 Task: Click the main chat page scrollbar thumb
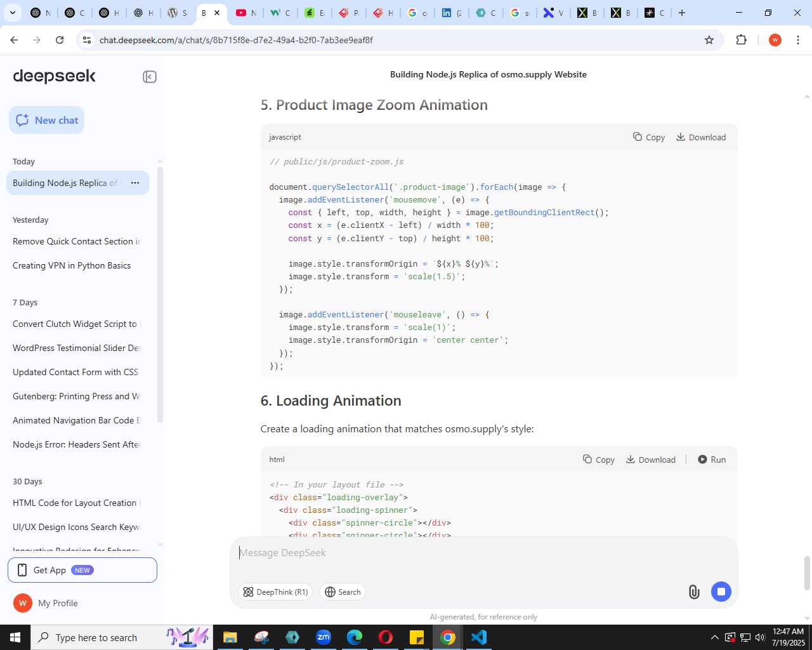click(x=807, y=573)
